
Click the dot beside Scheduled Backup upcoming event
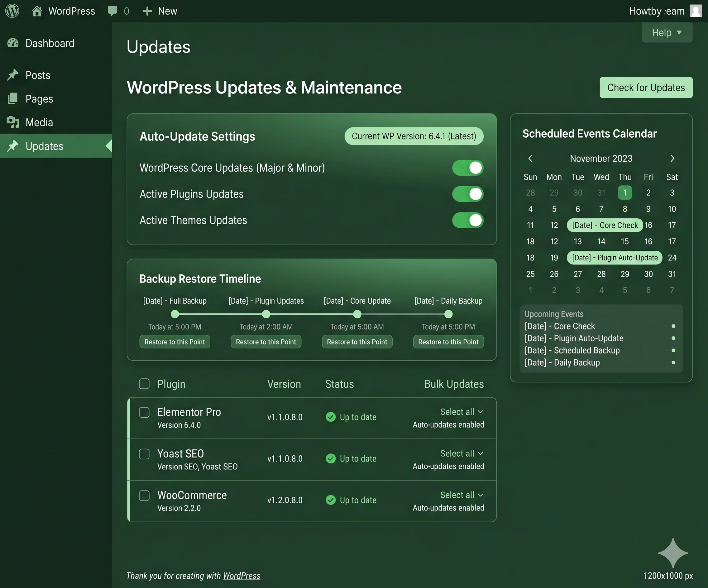(673, 350)
